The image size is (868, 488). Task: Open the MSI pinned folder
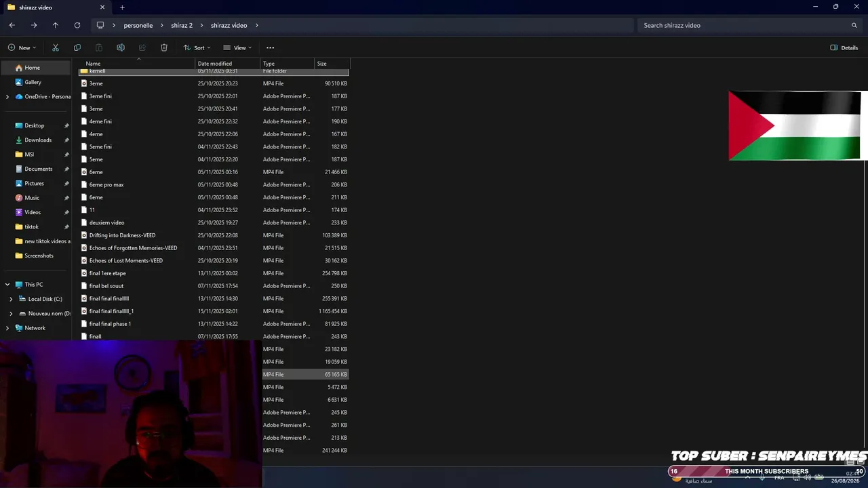tap(29, 155)
